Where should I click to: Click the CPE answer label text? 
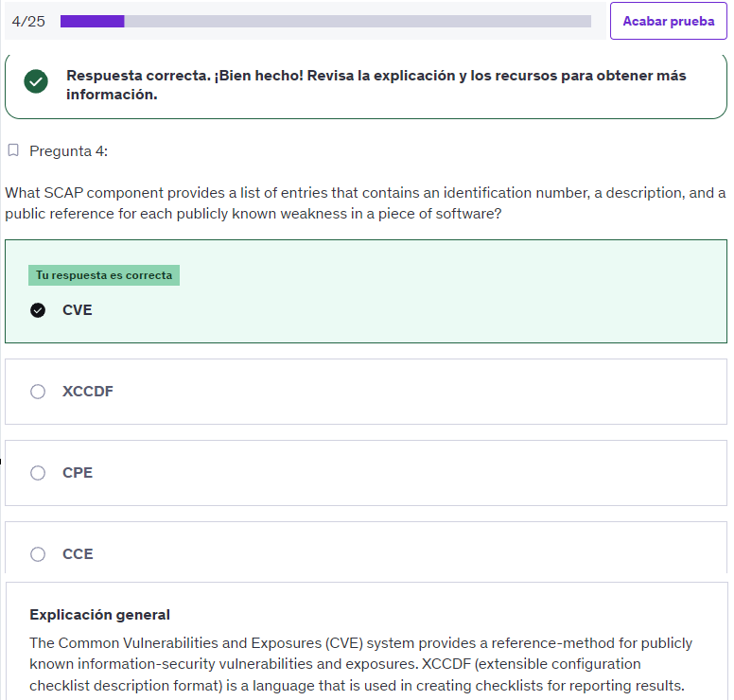[x=78, y=473]
